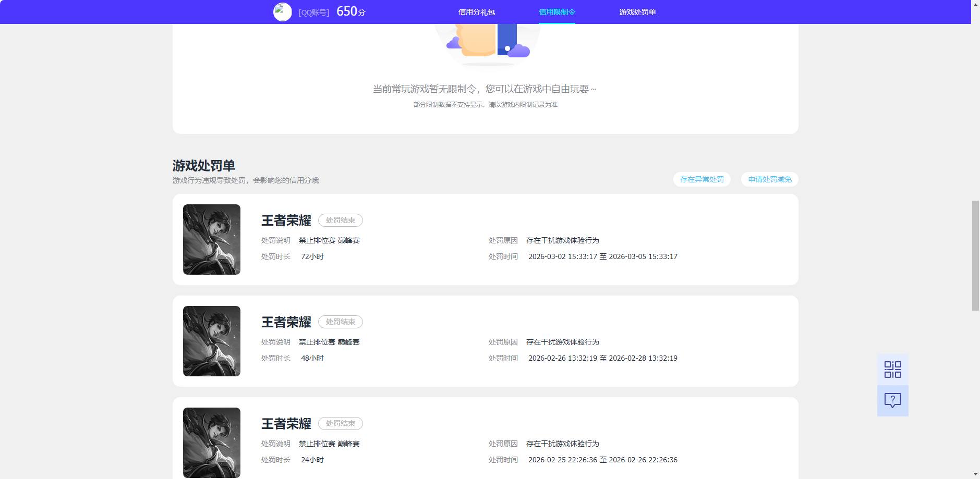
Task: Click the scrollbar down arrow
Action: pos(975,475)
